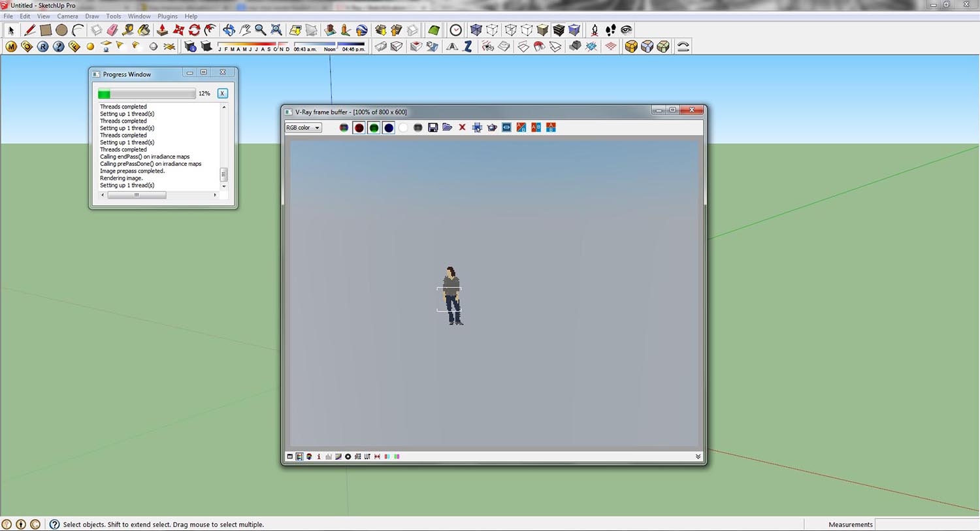Activate the Paint Bucket tool
The width and height of the screenshot is (980, 531).
[144, 30]
